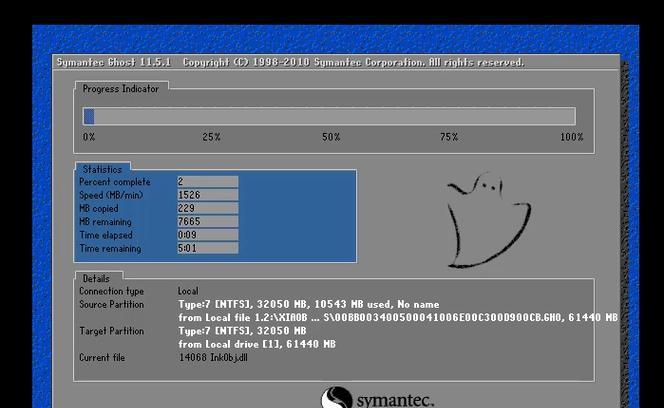664x408 pixels.
Task: Click the Target Partition label
Action: [111, 331]
